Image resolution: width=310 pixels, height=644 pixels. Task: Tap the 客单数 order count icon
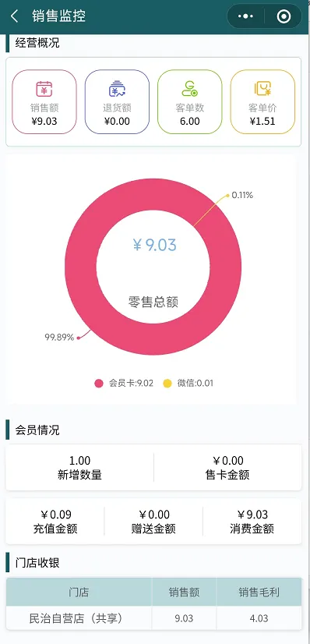[x=190, y=89]
